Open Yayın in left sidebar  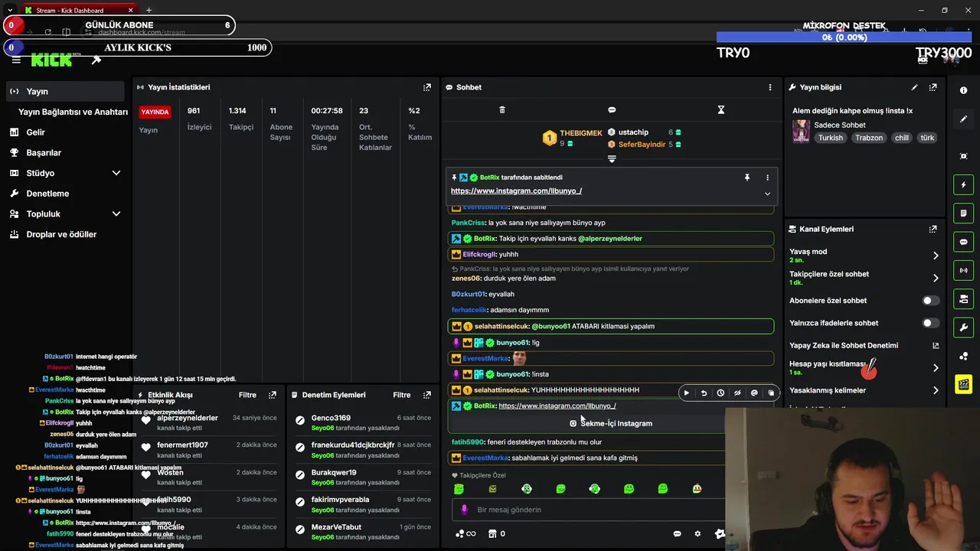pos(64,91)
